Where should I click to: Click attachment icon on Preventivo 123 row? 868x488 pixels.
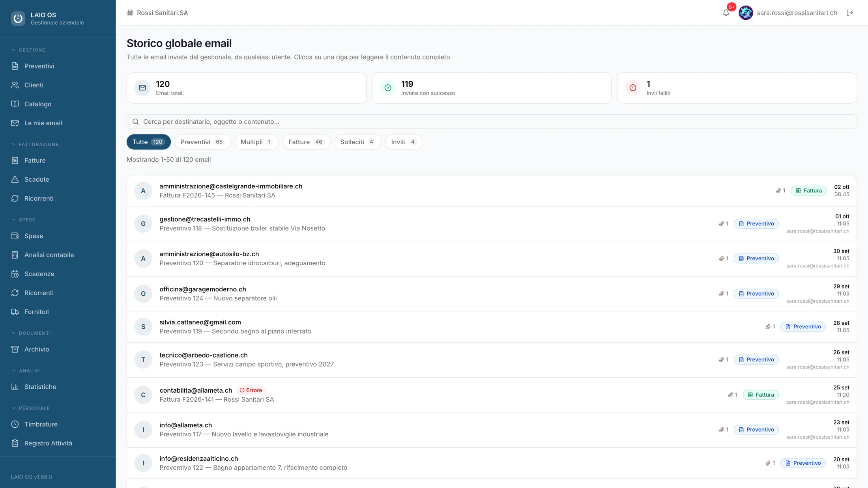click(x=722, y=359)
